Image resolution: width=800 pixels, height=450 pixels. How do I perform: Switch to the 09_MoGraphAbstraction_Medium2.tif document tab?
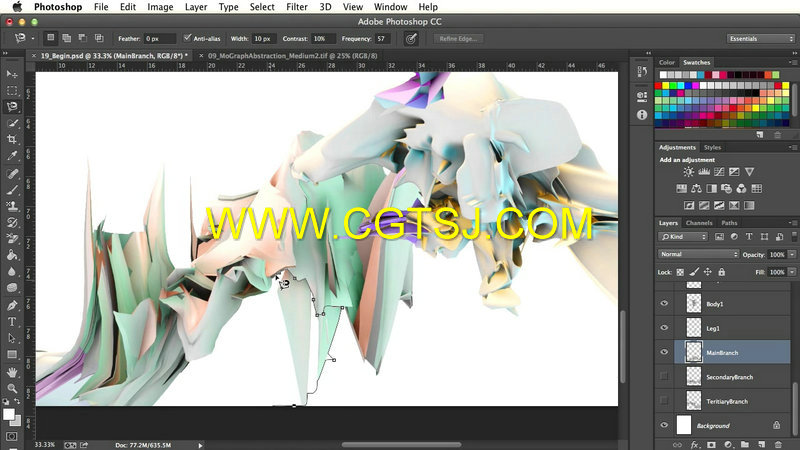coord(292,56)
